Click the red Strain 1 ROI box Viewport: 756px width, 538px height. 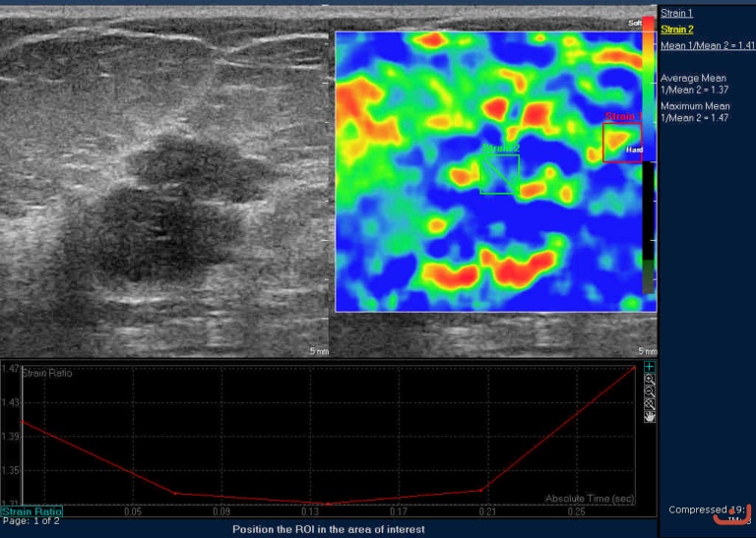pyautogui.click(x=621, y=143)
